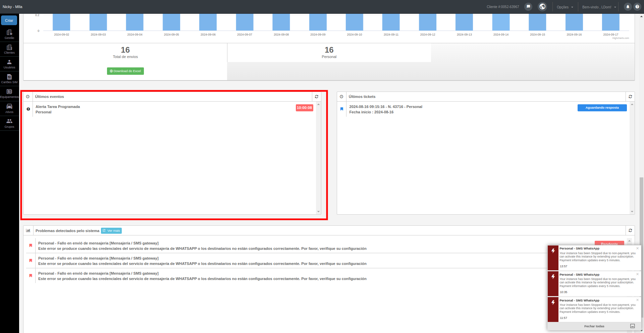Open the Grupos sidebar section
Image resolution: width=644 pixels, height=333 pixels.
tap(9, 123)
